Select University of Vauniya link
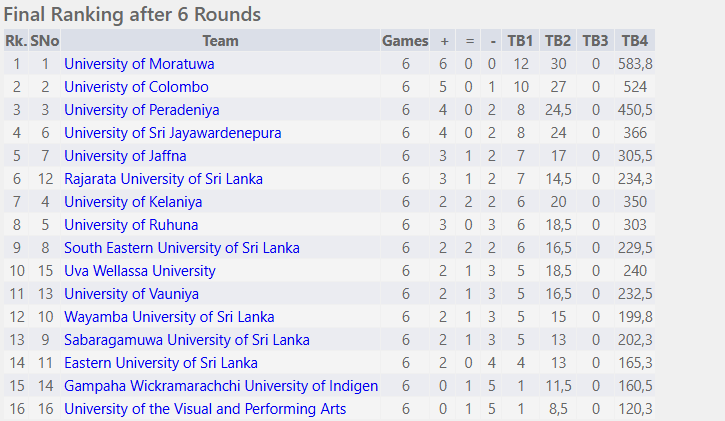 click(x=131, y=294)
